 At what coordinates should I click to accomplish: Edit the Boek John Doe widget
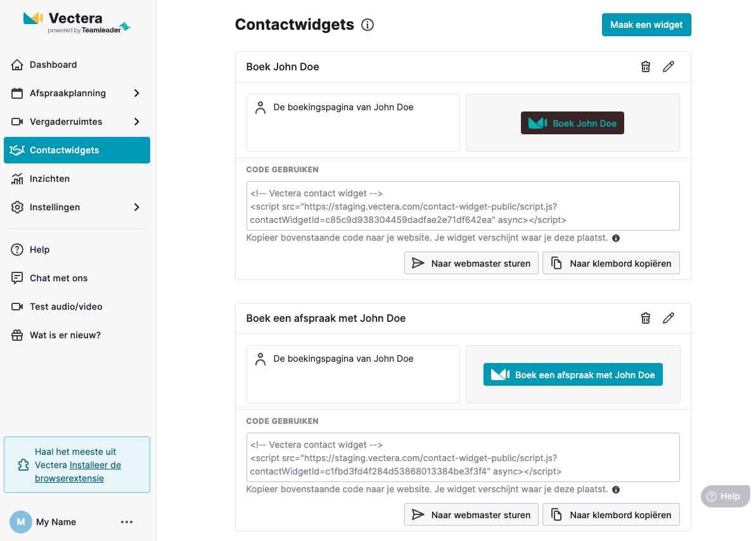coord(669,67)
